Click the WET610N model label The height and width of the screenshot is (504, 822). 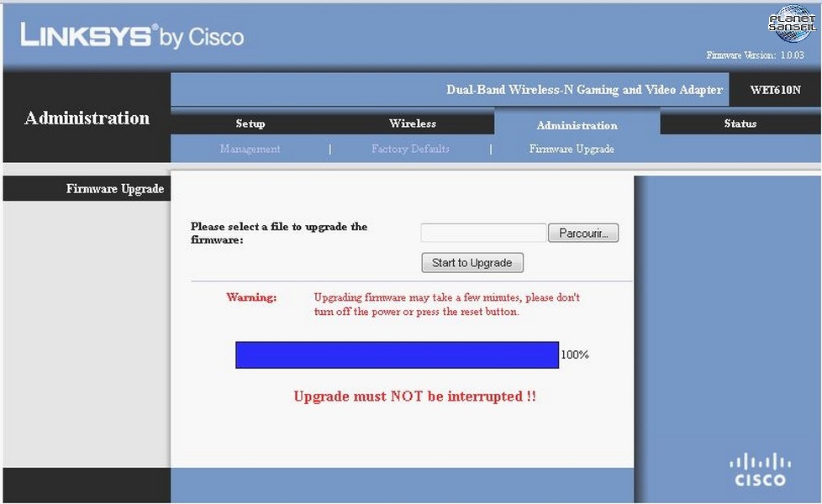[x=775, y=90]
